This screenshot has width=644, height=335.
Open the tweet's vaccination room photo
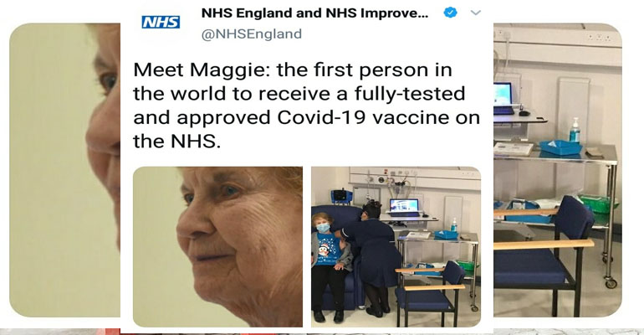(396, 246)
